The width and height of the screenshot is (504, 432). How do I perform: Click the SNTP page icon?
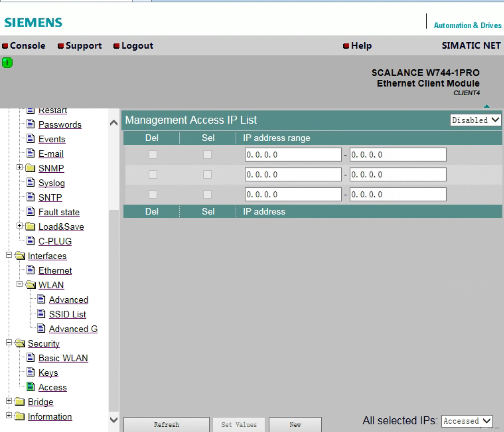(30, 197)
